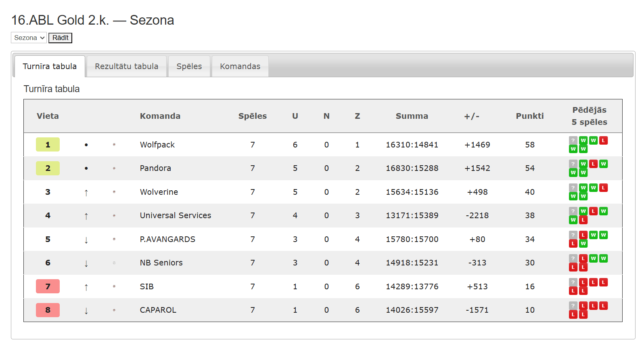The width and height of the screenshot is (644, 341).
Task: Click the gray question mark badge for CAPAROL
Action: pyautogui.click(x=573, y=306)
